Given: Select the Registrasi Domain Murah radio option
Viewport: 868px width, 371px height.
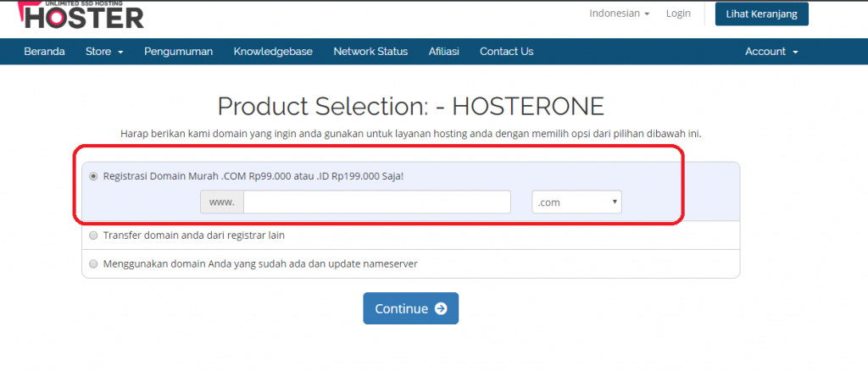Looking at the screenshot, I should (x=93, y=176).
